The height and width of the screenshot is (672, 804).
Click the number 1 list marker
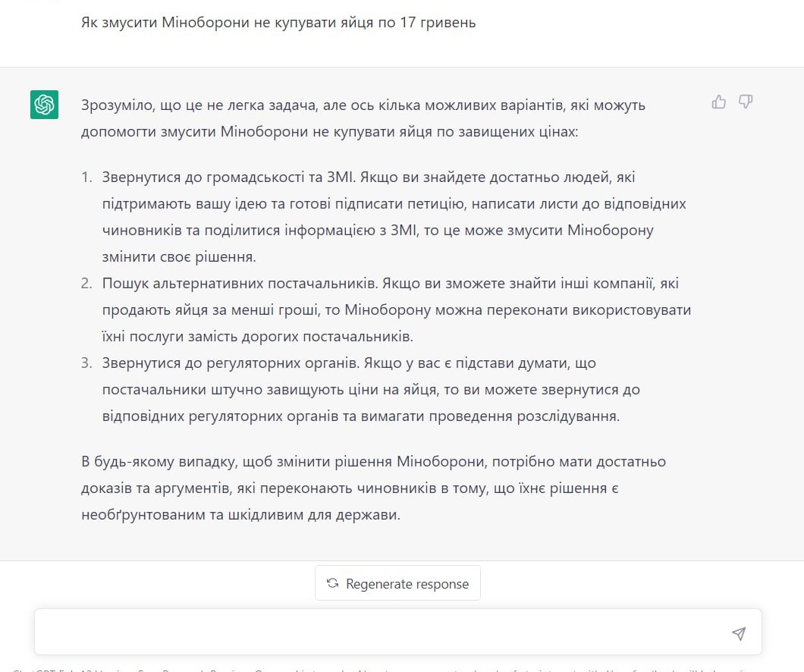(x=86, y=177)
